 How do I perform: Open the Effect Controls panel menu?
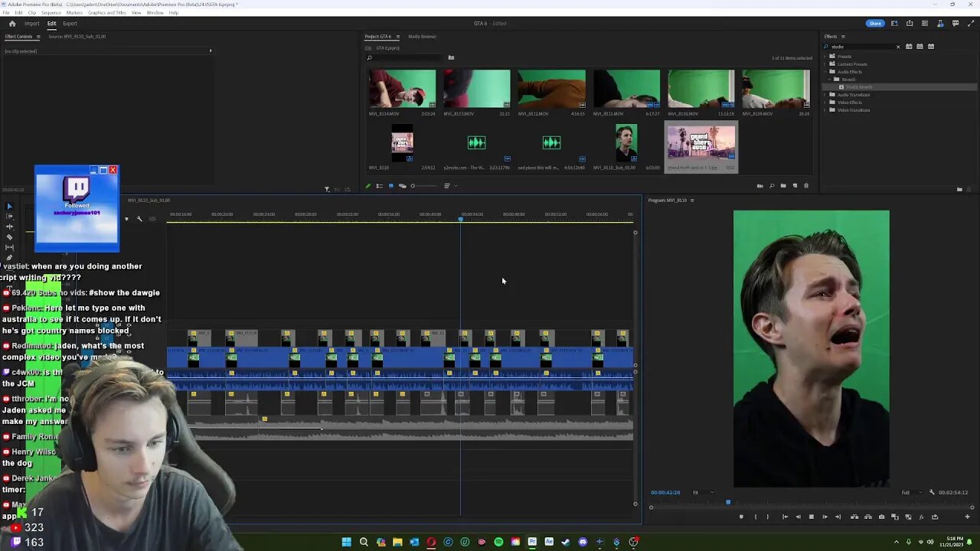38,37
